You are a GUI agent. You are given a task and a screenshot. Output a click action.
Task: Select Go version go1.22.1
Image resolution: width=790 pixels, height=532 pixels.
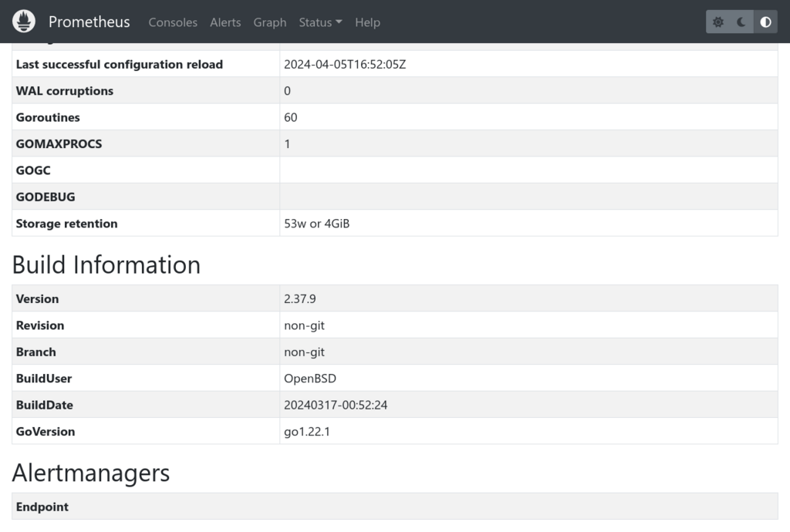pyautogui.click(x=307, y=432)
